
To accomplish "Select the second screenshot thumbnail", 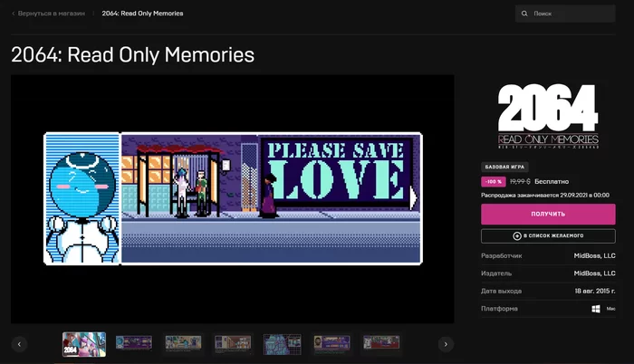I will [x=134, y=342].
